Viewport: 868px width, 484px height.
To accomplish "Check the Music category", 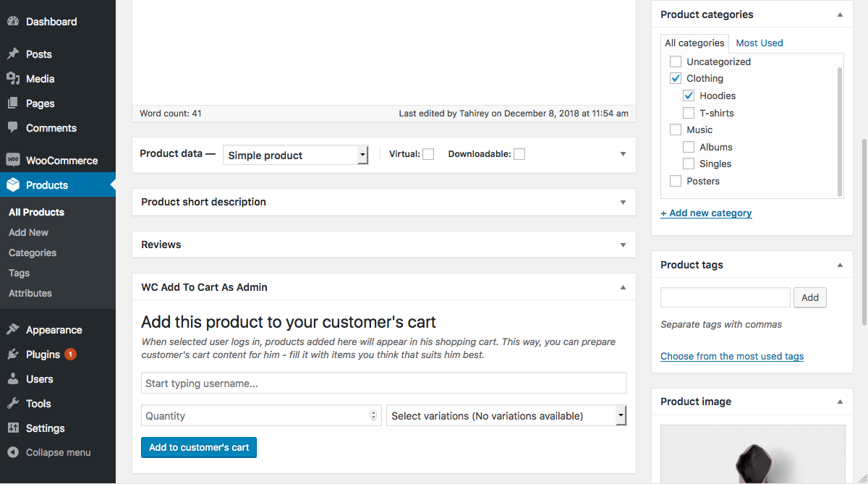I will pyautogui.click(x=676, y=130).
